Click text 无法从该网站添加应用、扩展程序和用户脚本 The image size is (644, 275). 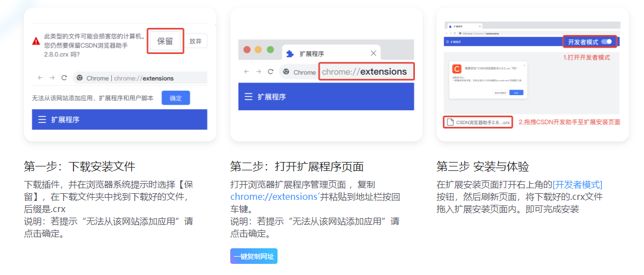pyautogui.click(x=93, y=98)
